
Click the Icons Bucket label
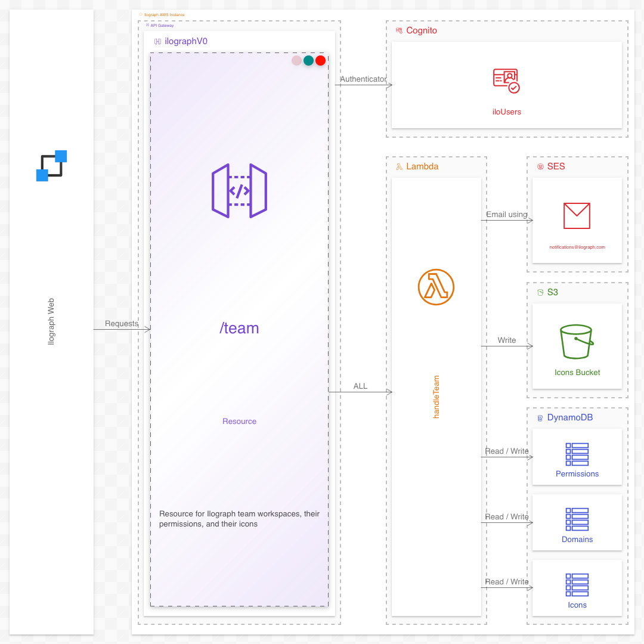coord(577,372)
